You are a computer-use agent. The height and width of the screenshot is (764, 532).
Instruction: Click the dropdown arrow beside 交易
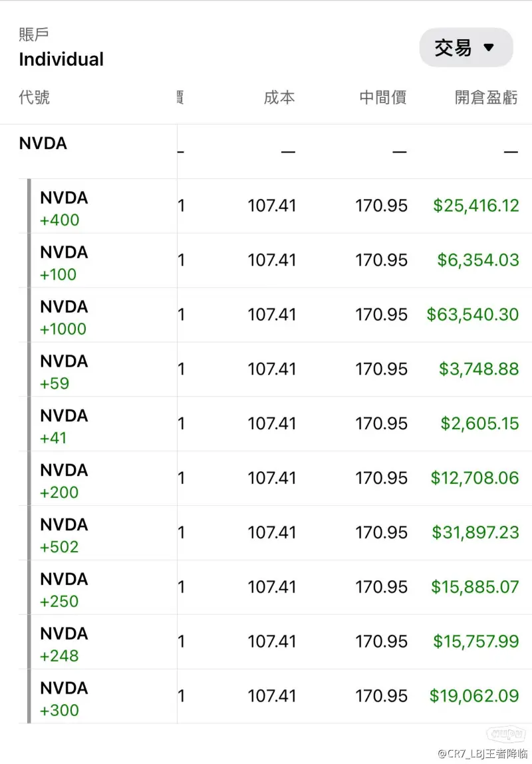(489, 48)
